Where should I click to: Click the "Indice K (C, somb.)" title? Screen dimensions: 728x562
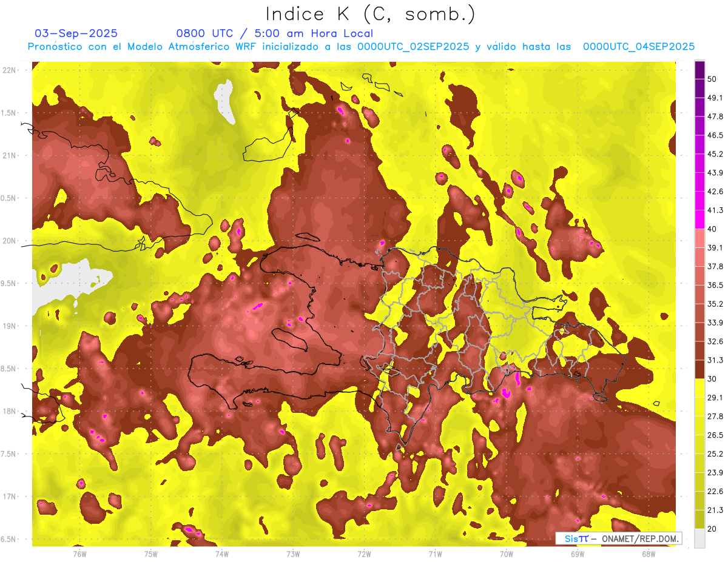[x=371, y=14]
